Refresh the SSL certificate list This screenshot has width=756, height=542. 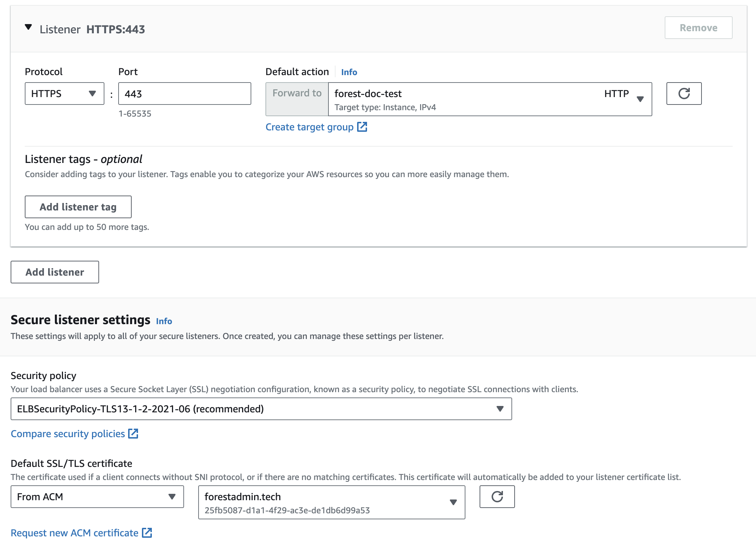pyautogui.click(x=497, y=497)
